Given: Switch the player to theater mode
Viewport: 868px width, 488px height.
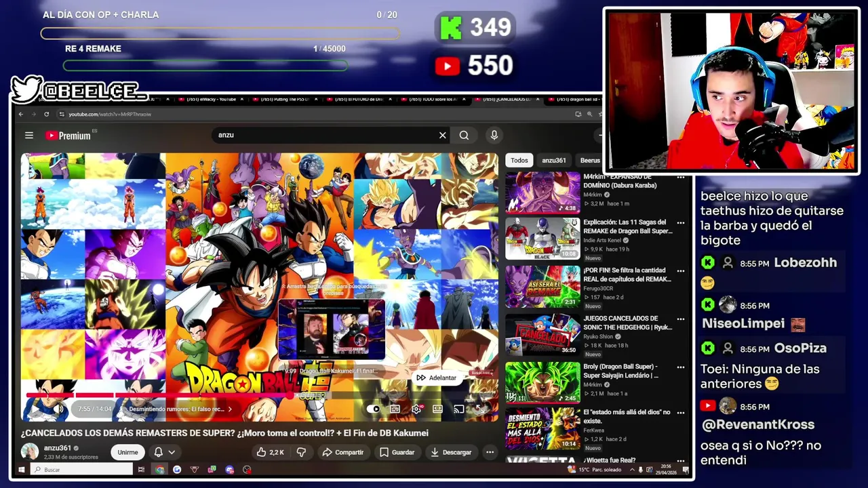Looking at the screenshot, I should pos(437,409).
